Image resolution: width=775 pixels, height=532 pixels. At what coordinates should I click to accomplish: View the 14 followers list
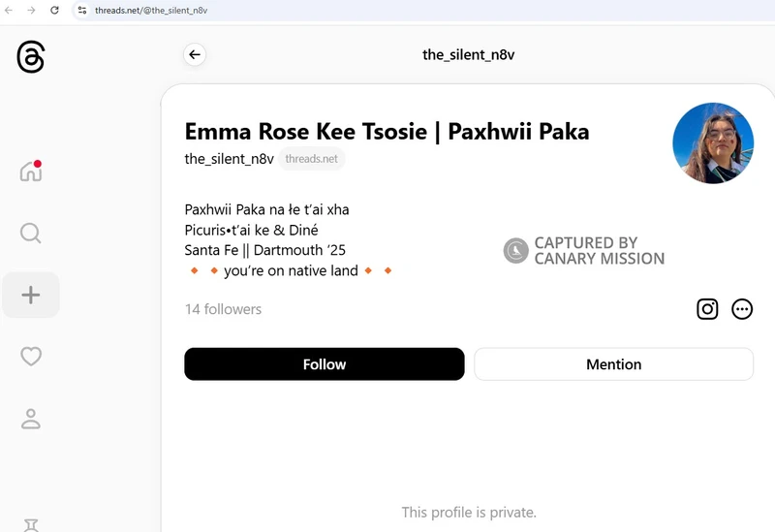pos(223,309)
